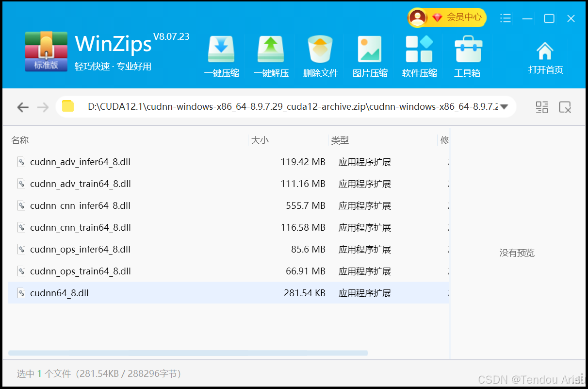Screen dimensions: 588x389
Task: Maximize the WinZips window
Action: click(x=549, y=18)
